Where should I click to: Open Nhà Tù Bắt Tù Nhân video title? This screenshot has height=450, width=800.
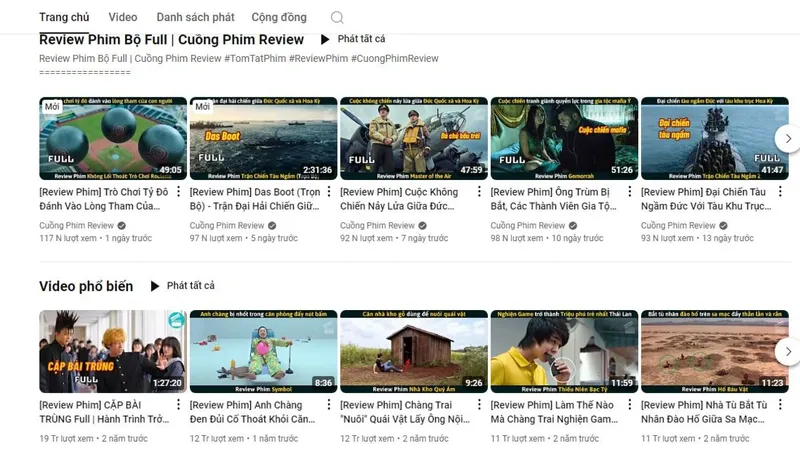pyautogui.click(x=704, y=412)
